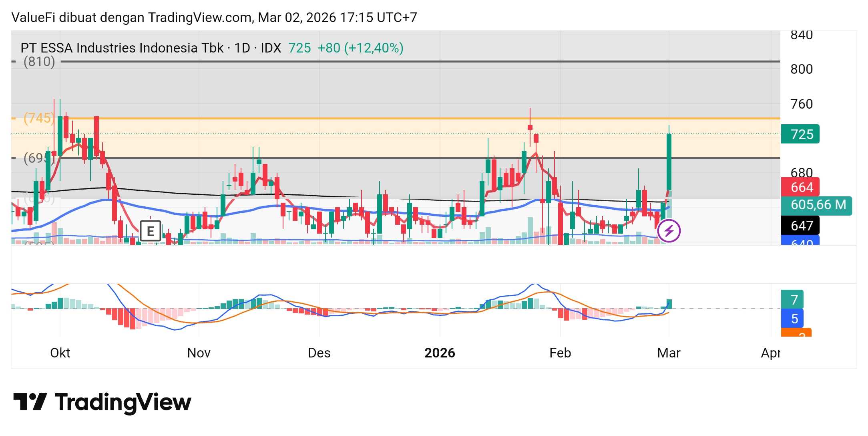
Task: Click the +80 (+12,40%) change text
Action: coord(360,48)
